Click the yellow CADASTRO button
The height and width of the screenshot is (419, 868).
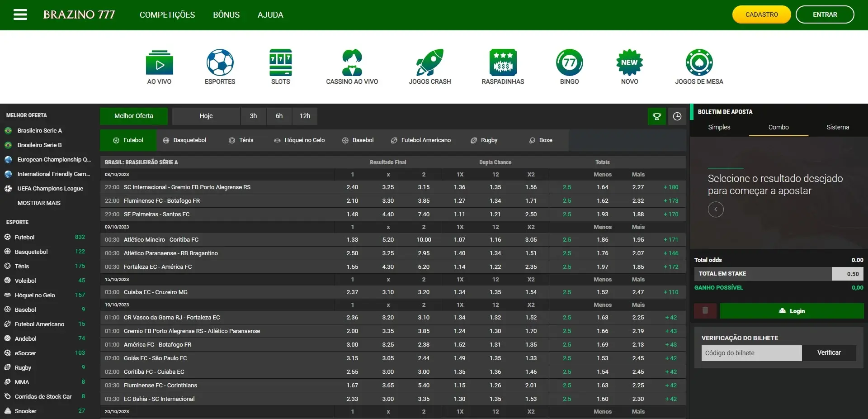[x=761, y=14]
